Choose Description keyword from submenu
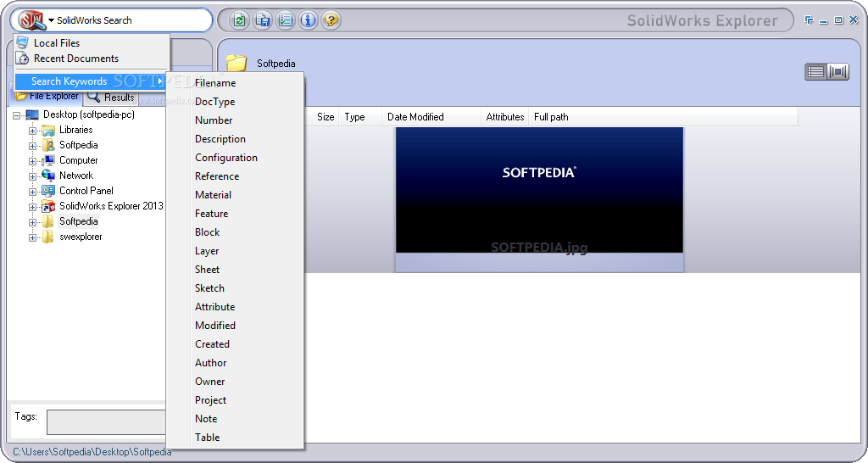The width and height of the screenshot is (868, 463). coord(235,139)
